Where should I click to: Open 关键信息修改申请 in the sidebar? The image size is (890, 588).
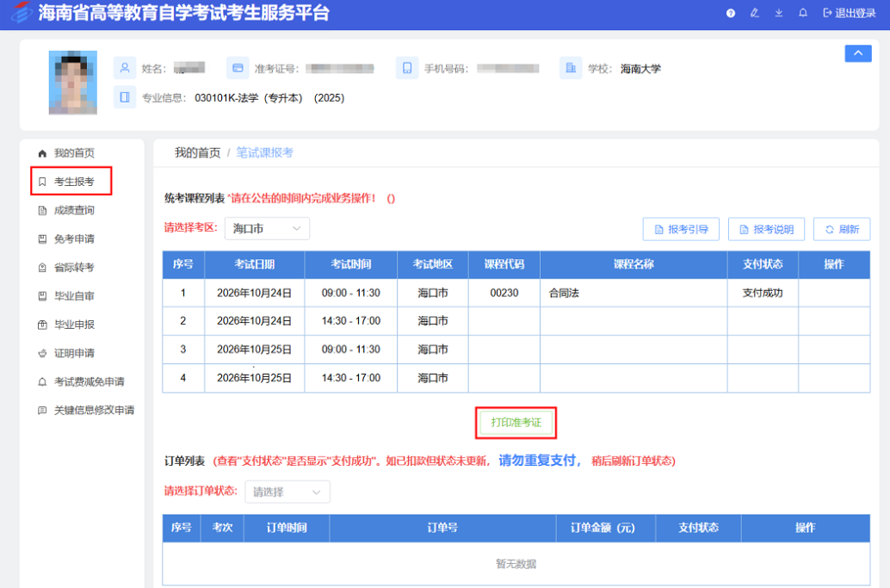86,411
